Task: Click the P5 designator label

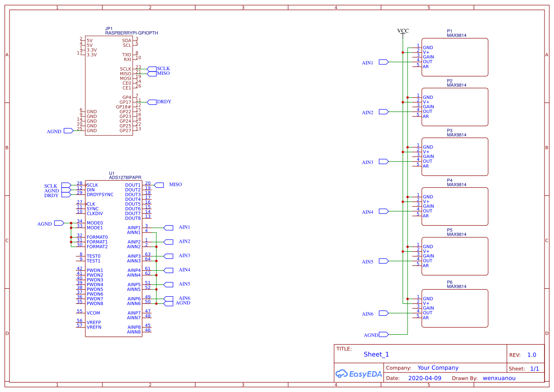Action: click(x=449, y=230)
